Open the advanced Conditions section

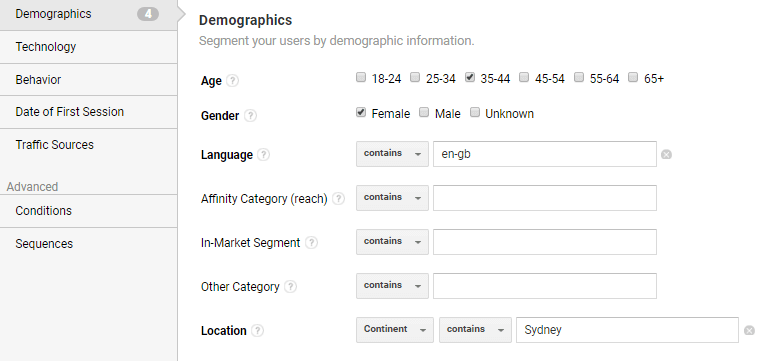coord(88,211)
